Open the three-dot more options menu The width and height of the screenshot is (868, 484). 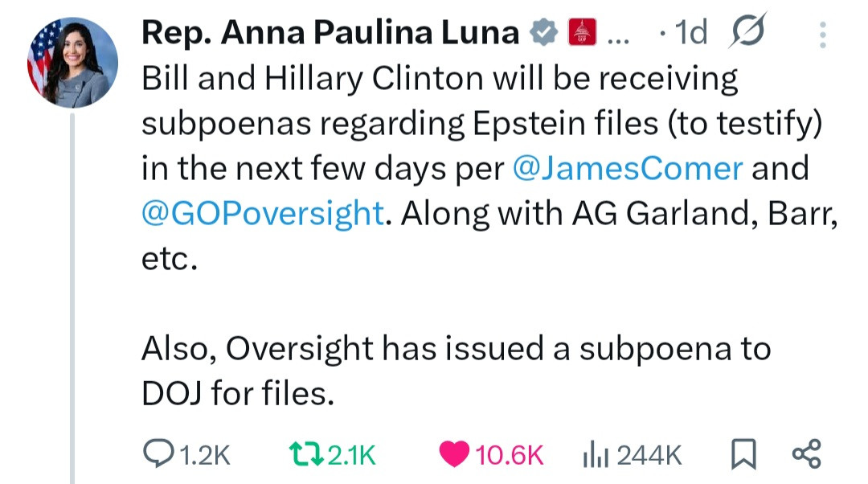tap(821, 34)
